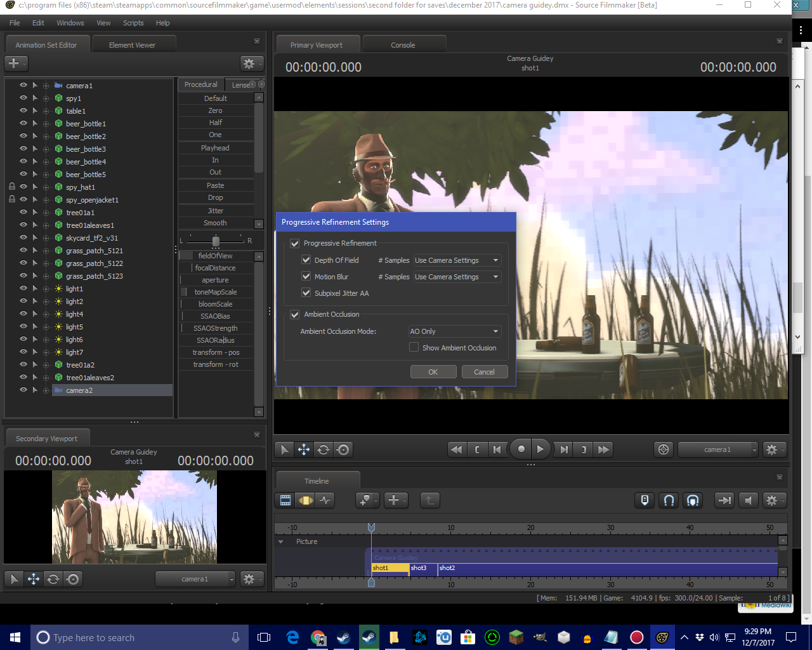This screenshot has height=650, width=812.
Task: Expand the camera2 animation set
Action: [x=46, y=390]
